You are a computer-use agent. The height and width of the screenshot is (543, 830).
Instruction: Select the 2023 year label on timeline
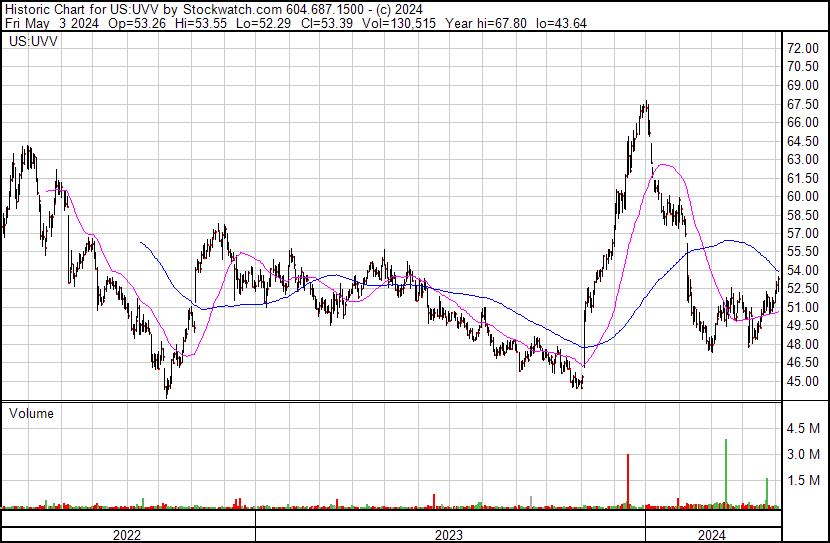(449, 535)
